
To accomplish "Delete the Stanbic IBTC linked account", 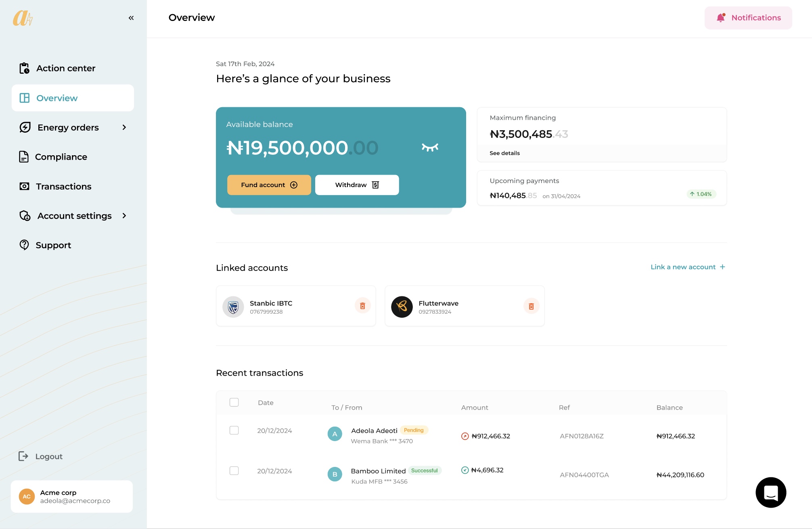I will tap(362, 306).
